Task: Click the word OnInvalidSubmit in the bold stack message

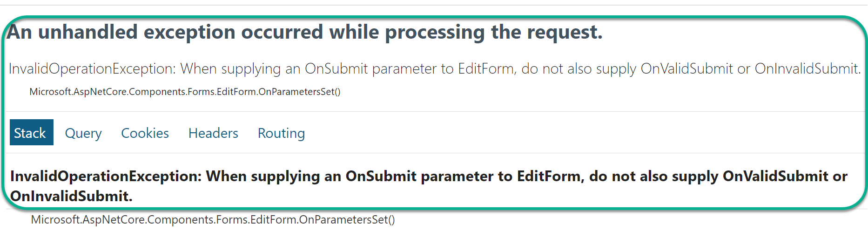Action: pyautogui.click(x=71, y=196)
